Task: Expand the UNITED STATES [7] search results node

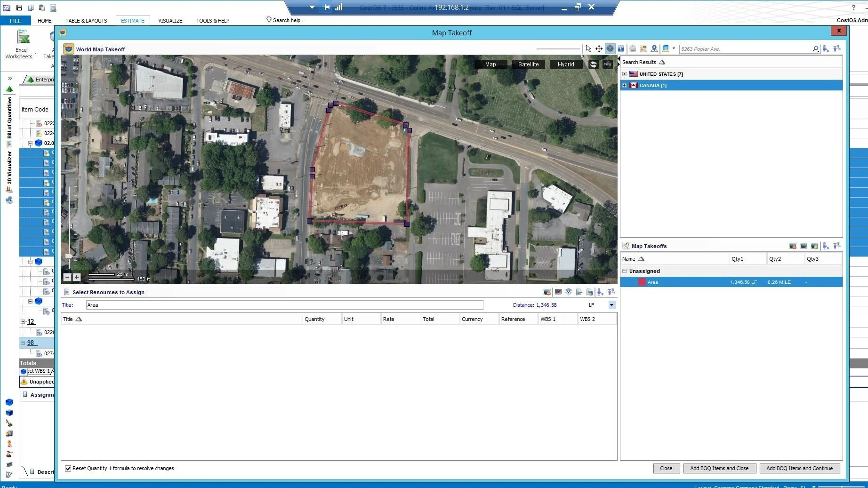Action: coord(624,74)
